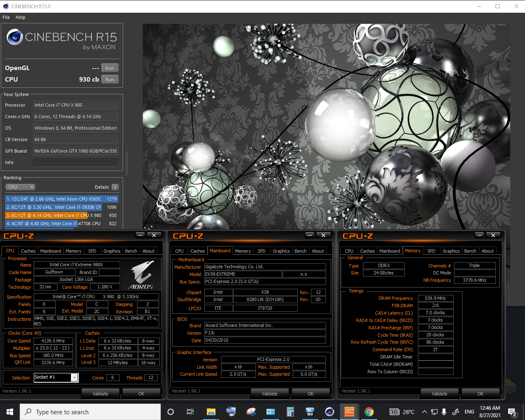Show hidden system tray icons
This screenshot has width=525, height=420.
425,412
